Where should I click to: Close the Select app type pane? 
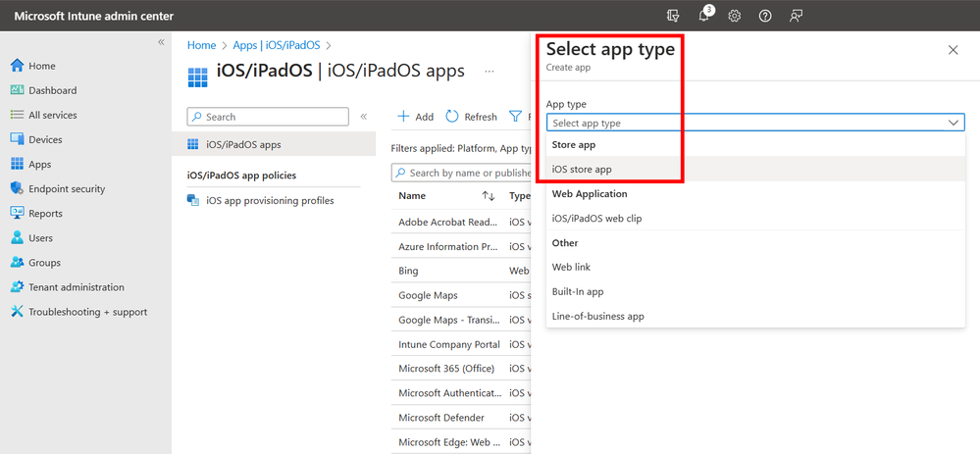pyautogui.click(x=954, y=50)
